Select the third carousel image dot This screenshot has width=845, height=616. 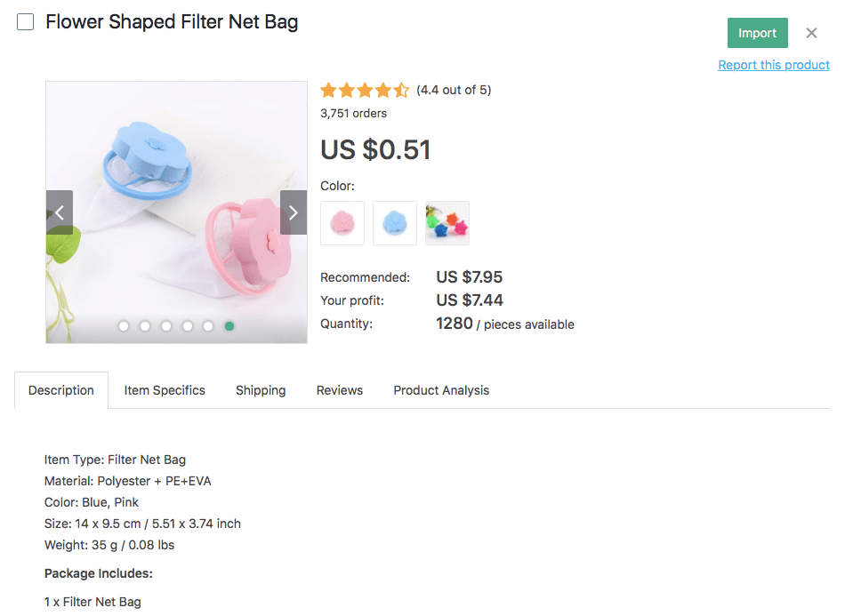(x=166, y=326)
